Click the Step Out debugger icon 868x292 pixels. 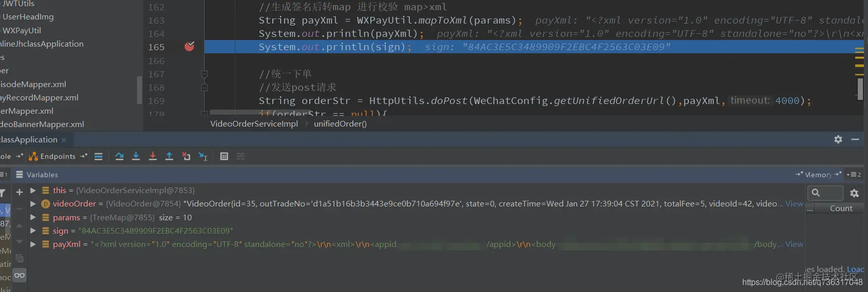pyautogui.click(x=169, y=157)
